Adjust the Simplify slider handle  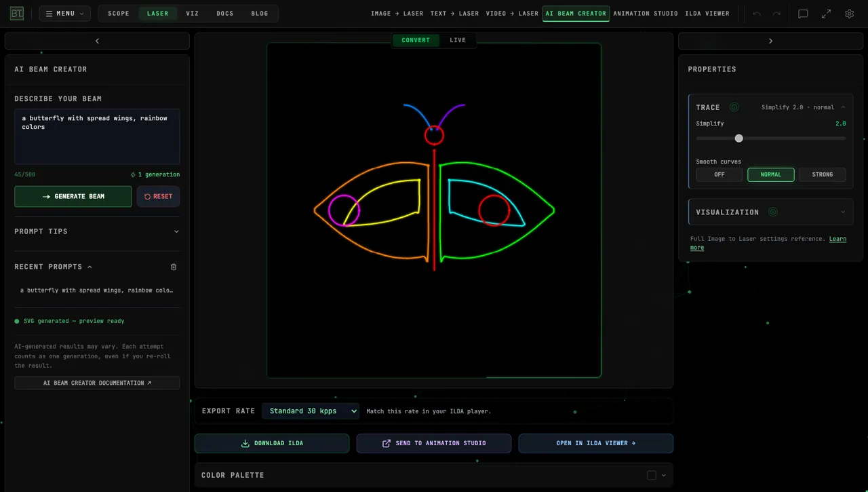pyautogui.click(x=739, y=138)
